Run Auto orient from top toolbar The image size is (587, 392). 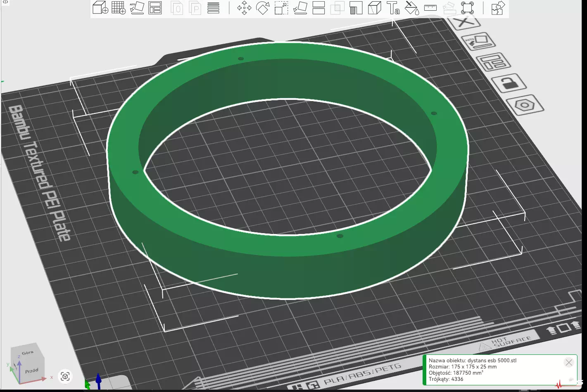137,8
